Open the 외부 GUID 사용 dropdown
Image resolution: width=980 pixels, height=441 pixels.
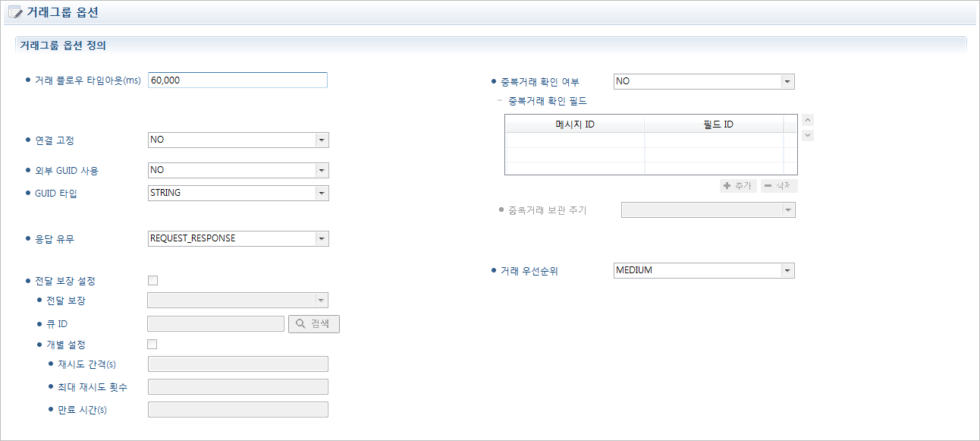[322, 170]
